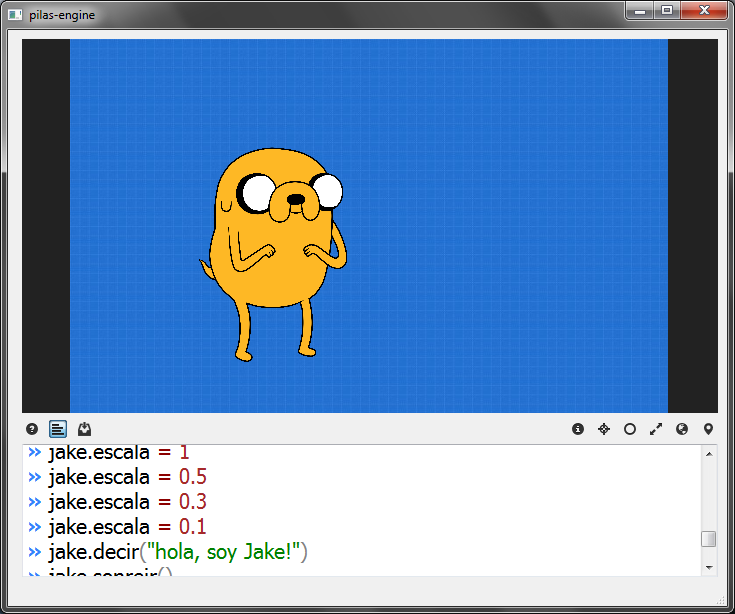
Task: Click the console scrollbar up arrow
Action: [x=709, y=454]
